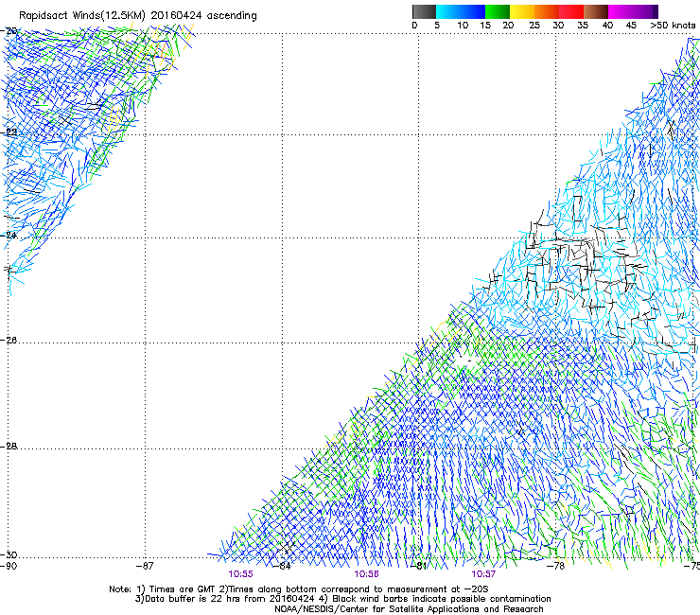Click the NOAA/NESDIS credit line
This screenshot has width=700, height=615.
pyautogui.click(x=409, y=609)
